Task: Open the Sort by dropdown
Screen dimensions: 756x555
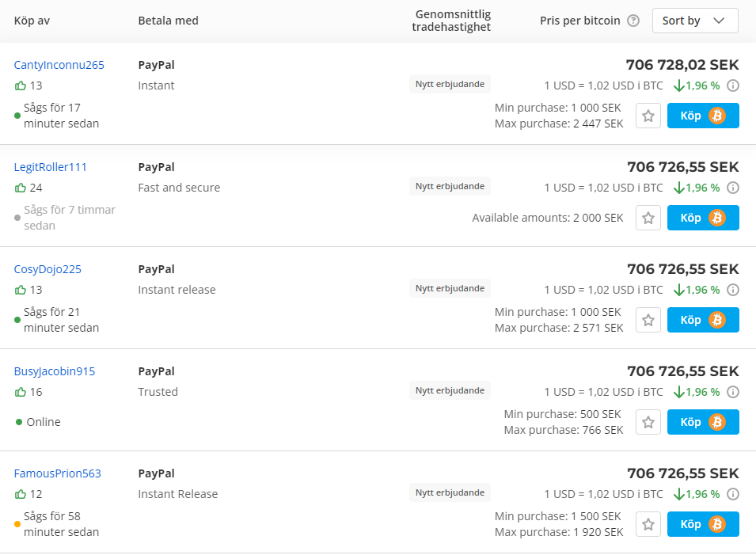Action: (694, 21)
